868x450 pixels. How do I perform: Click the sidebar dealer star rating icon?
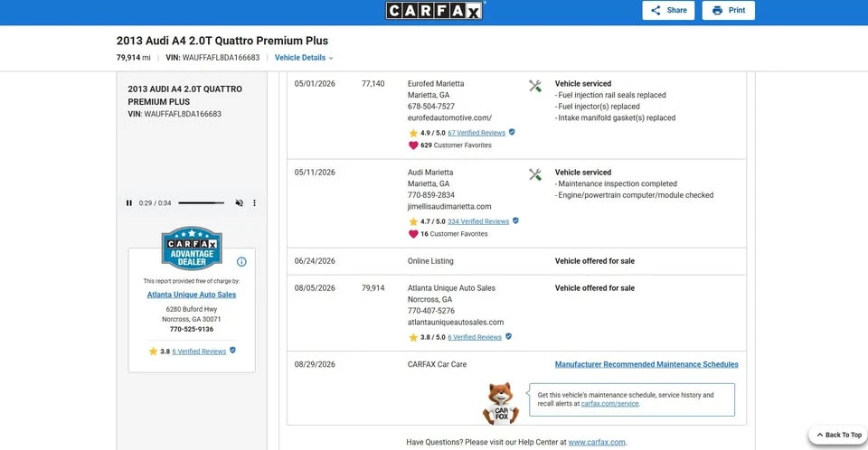click(x=153, y=351)
